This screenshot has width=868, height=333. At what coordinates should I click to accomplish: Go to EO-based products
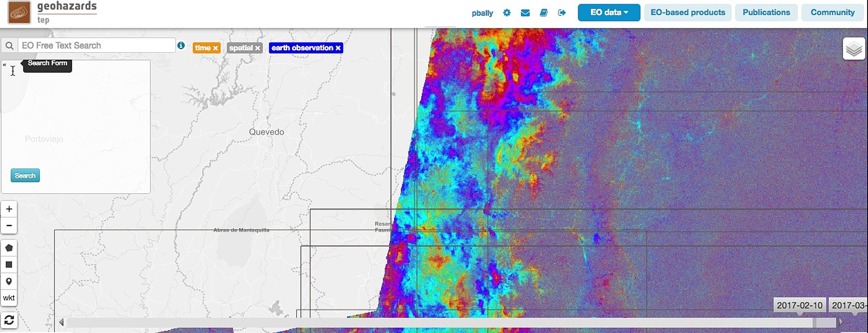[688, 12]
